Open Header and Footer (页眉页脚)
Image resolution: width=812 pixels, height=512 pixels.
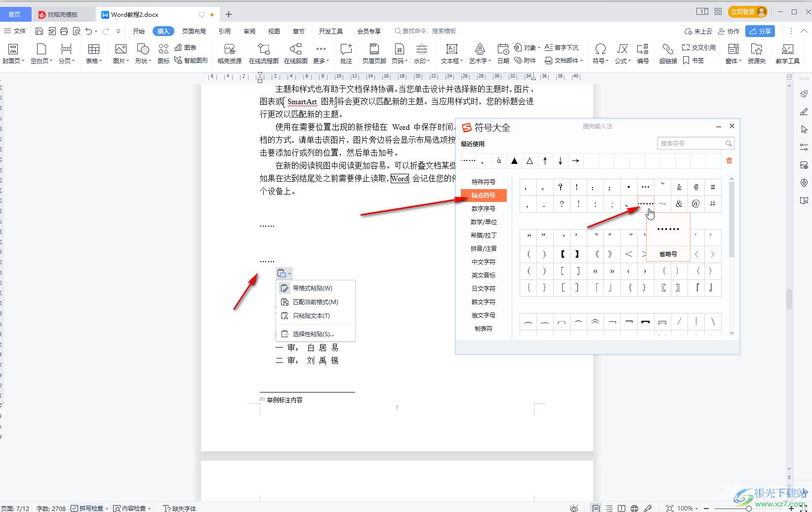(374, 54)
